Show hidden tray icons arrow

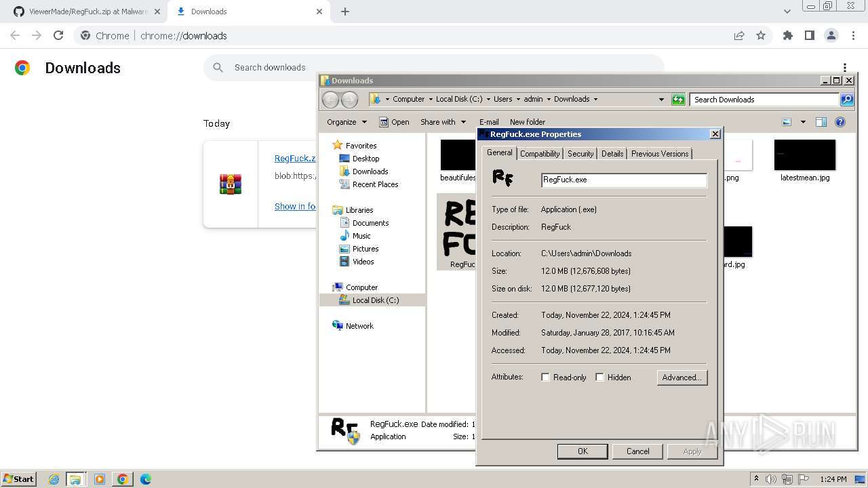coord(756,479)
